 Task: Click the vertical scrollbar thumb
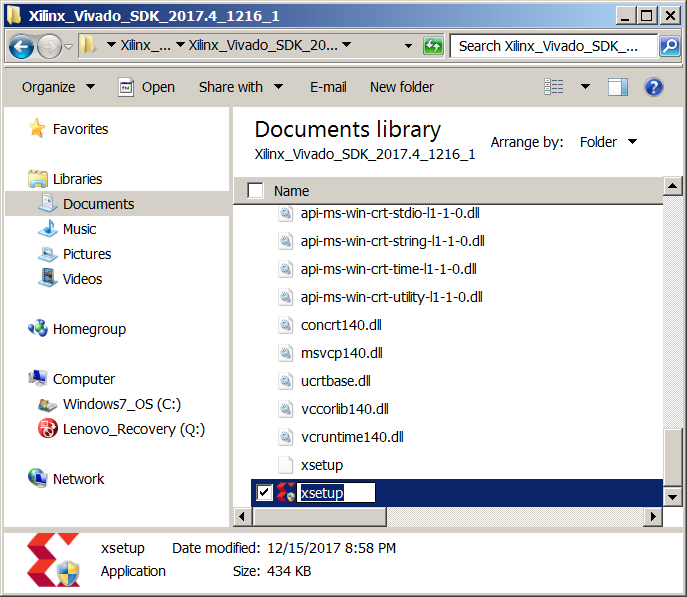pos(672,457)
